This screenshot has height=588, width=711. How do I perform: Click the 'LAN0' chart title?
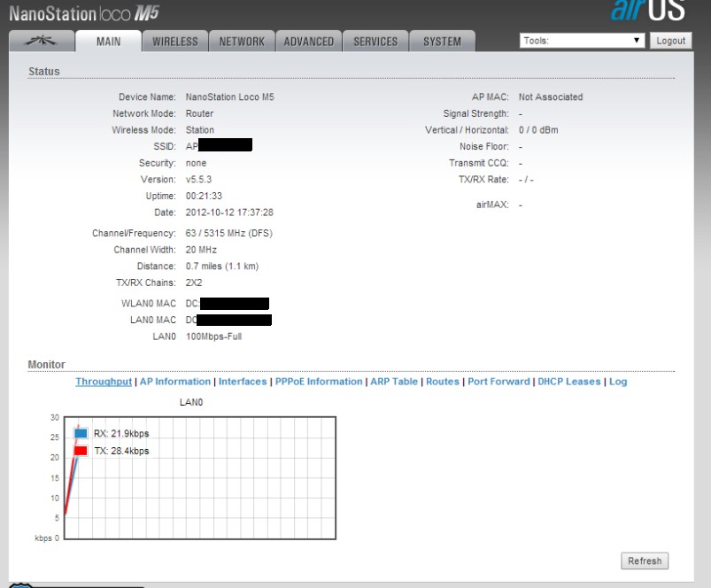(191, 402)
